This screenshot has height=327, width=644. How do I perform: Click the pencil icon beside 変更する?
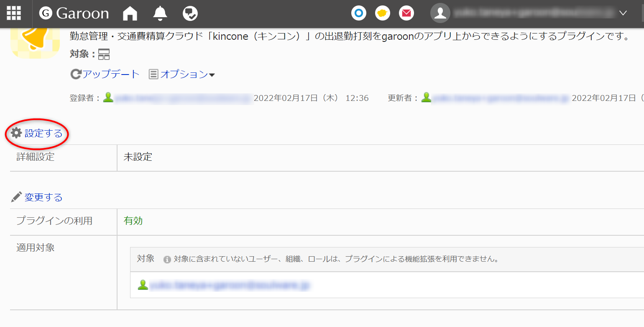tap(16, 197)
